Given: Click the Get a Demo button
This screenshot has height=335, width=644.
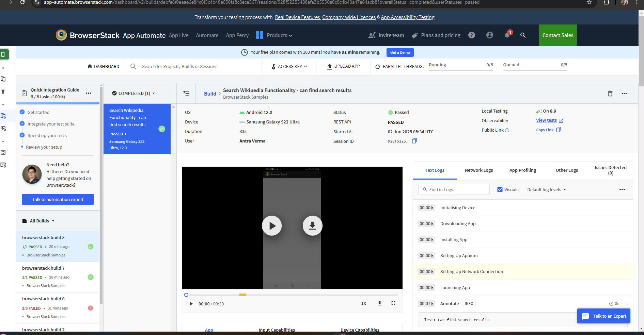Looking at the screenshot, I should (400, 52).
